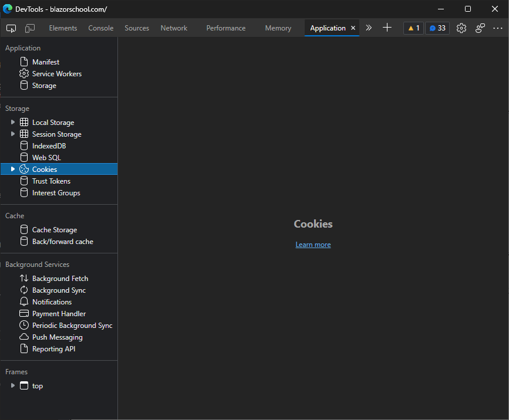The image size is (509, 420).
Task: Select Background Fetch in Background Services
Action: (x=60, y=279)
